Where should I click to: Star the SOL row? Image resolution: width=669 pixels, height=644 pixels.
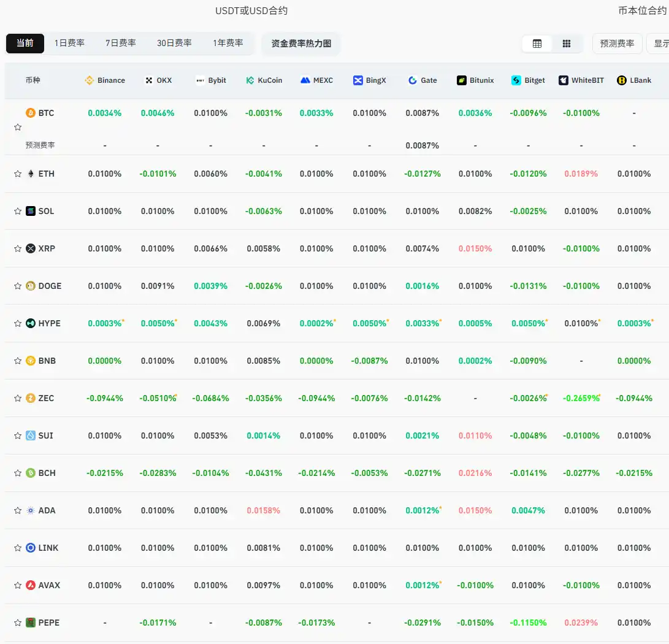tap(18, 211)
